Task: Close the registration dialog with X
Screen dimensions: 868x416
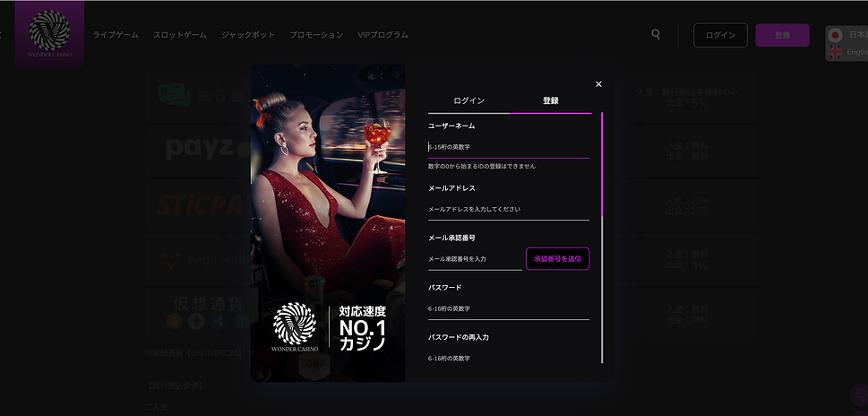Action: click(598, 84)
